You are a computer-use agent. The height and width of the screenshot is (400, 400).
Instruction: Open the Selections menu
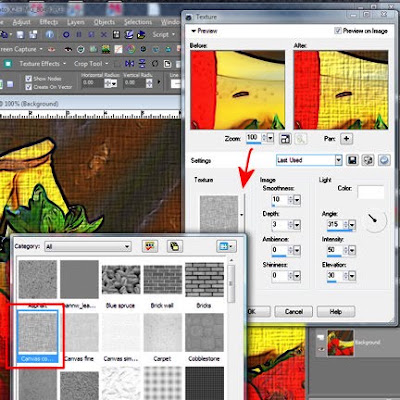pyautogui.click(x=138, y=22)
